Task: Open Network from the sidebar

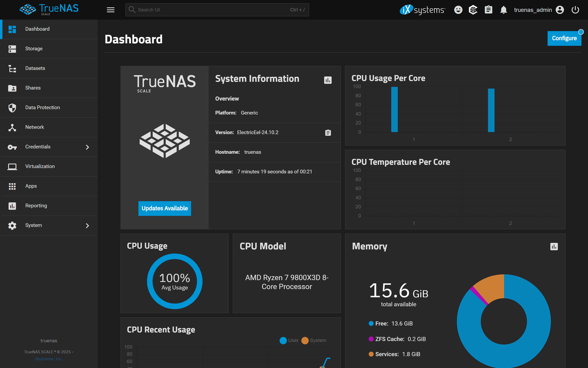Action: (x=49, y=127)
